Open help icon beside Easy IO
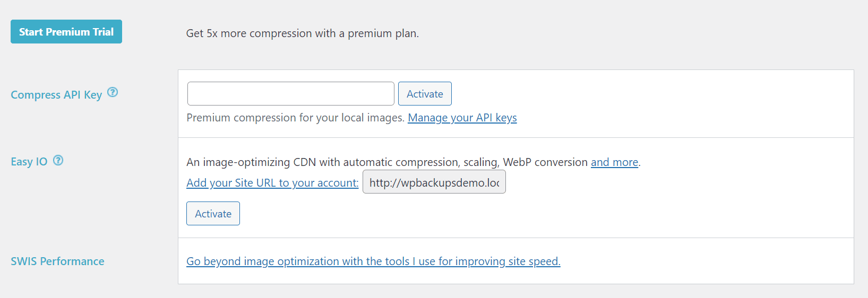 [58, 160]
